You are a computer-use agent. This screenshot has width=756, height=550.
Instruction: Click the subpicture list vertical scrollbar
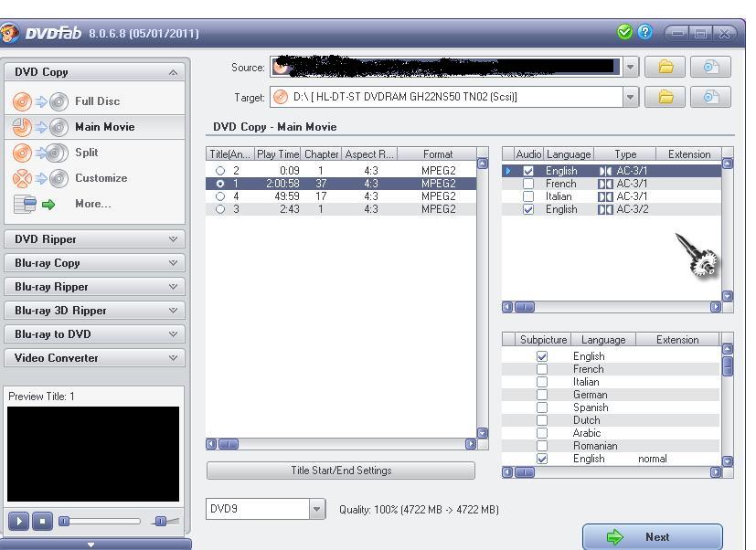click(x=728, y=365)
